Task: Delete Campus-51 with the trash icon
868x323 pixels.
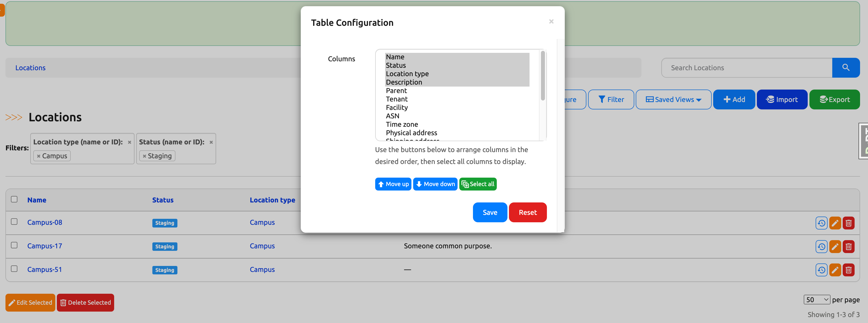Action: pos(849,269)
